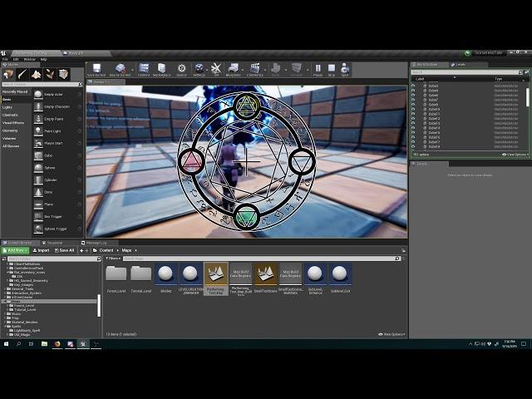
Task: Pick the Empty Actor placement icon
Action: (x=38, y=94)
